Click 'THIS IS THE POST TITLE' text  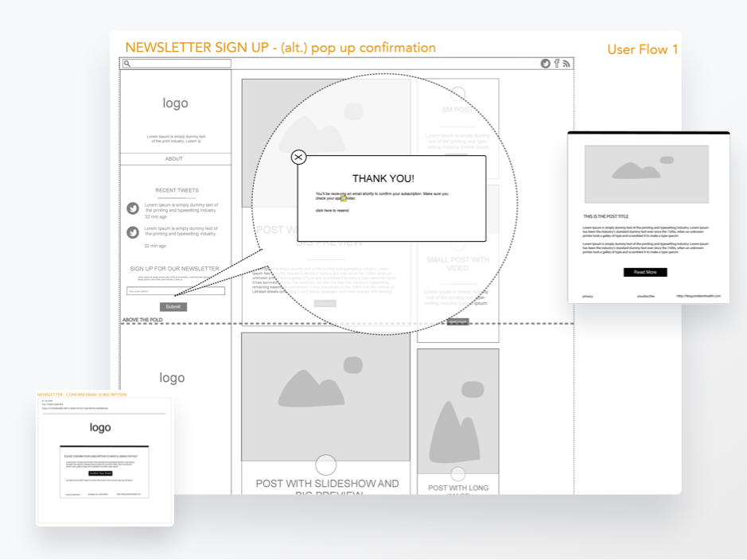click(x=606, y=216)
